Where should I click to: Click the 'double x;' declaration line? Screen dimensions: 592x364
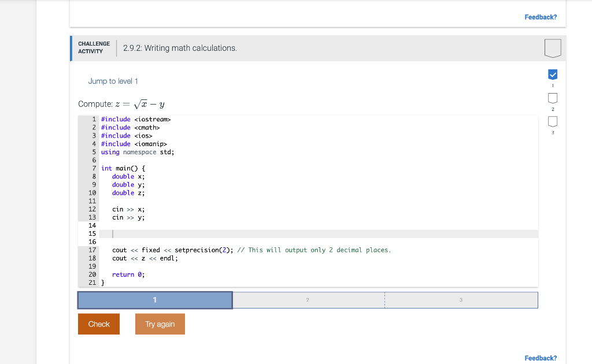tap(128, 177)
